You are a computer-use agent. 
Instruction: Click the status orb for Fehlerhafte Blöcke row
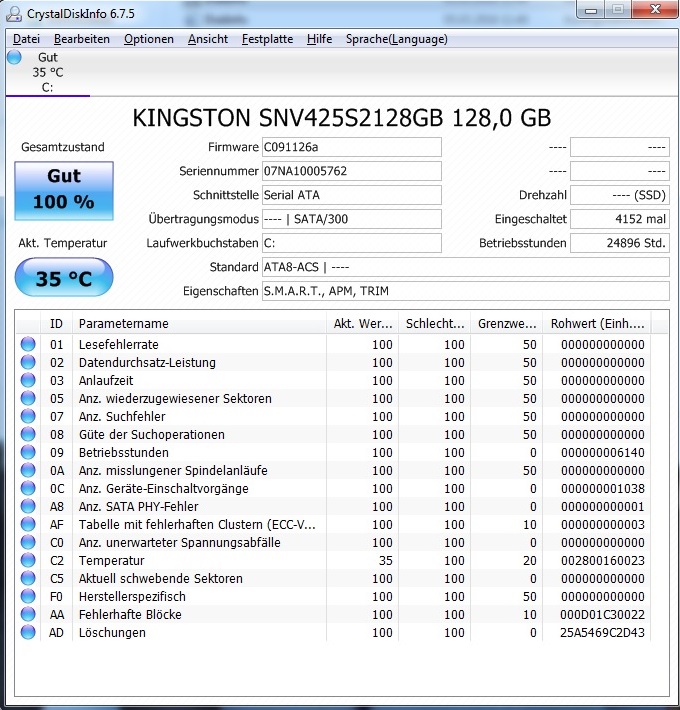pyautogui.click(x=28, y=614)
